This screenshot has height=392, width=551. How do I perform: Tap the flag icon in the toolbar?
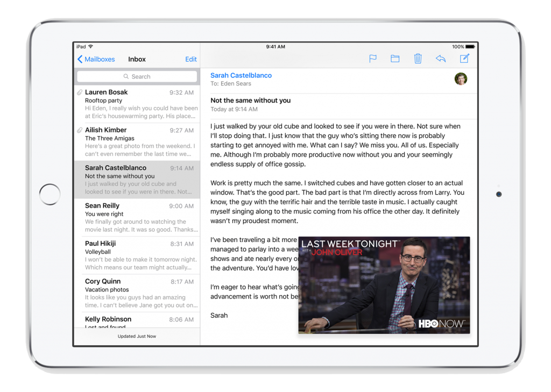tap(372, 59)
